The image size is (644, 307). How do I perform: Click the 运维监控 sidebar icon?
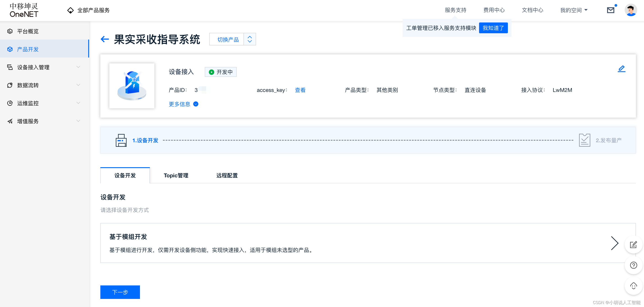10,103
